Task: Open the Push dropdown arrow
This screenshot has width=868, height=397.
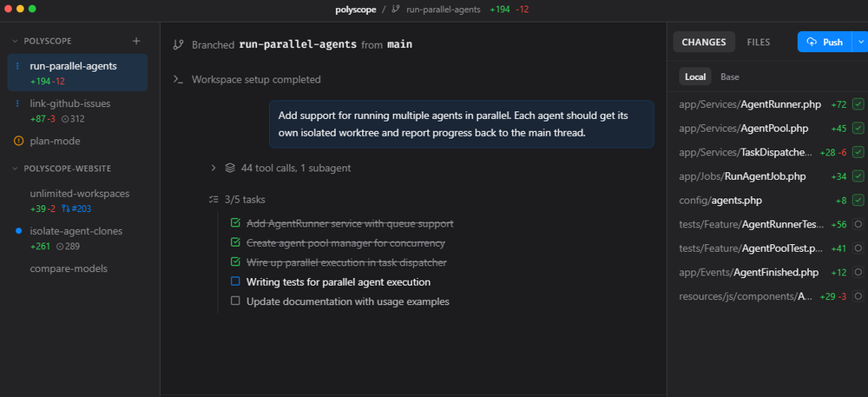Action: tap(860, 42)
